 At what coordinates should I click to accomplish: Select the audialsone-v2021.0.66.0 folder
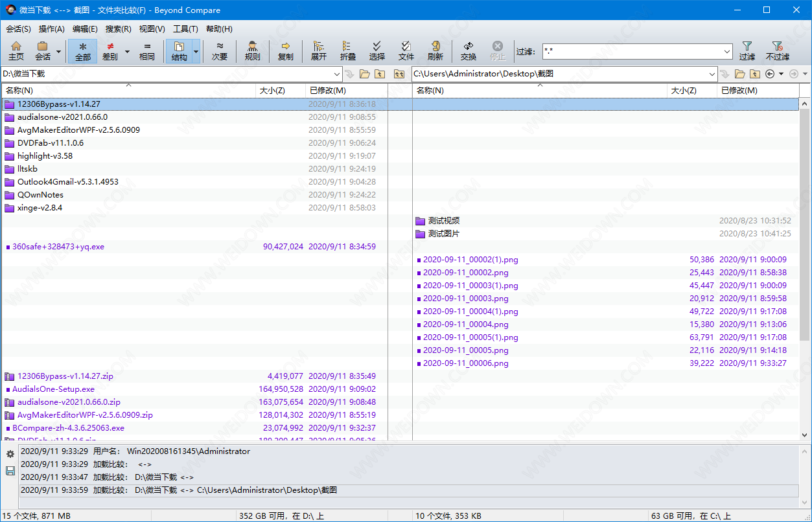62,117
